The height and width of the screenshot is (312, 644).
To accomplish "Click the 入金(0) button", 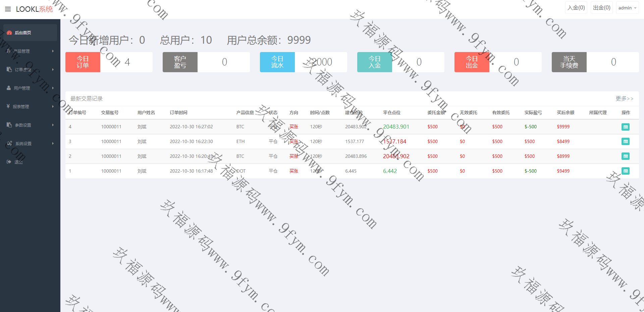I will pyautogui.click(x=576, y=8).
